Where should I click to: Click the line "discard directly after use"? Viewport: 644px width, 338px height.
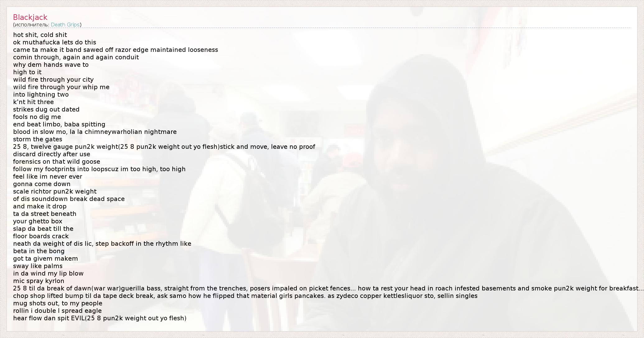52,154
